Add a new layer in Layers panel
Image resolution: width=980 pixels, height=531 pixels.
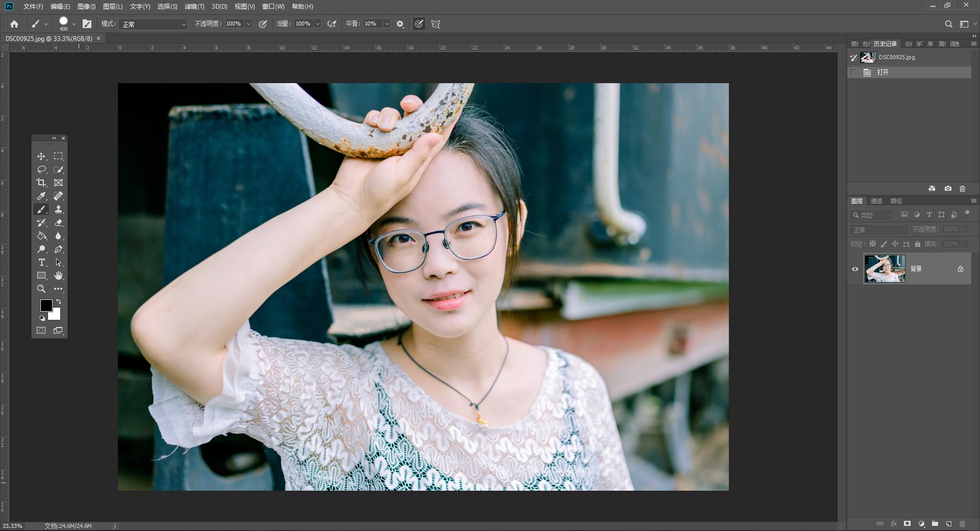949,524
